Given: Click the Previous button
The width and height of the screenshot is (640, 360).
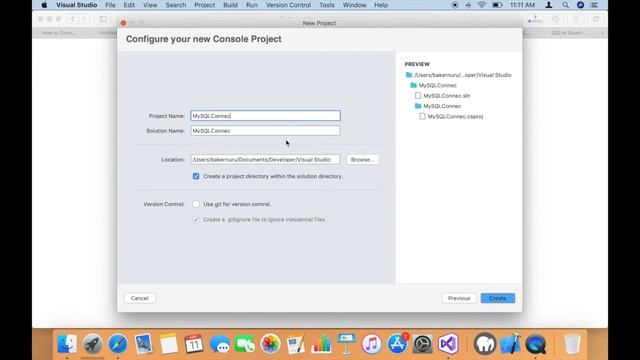Looking at the screenshot, I should point(459,298).
